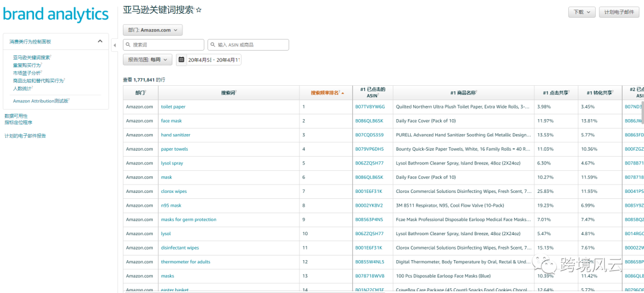Click the search term masks for germ protection
Screen dimensions: 644x293
point(188,220)
